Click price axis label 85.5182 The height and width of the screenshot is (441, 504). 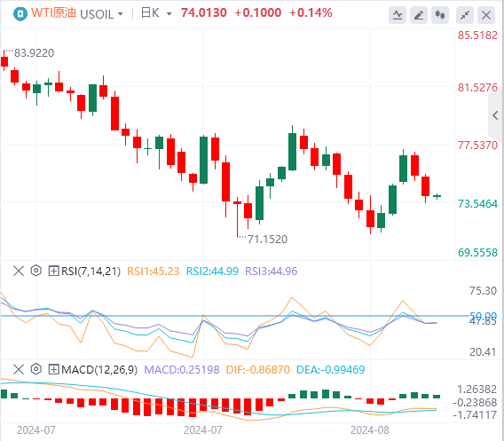click(x=477, y=35)
